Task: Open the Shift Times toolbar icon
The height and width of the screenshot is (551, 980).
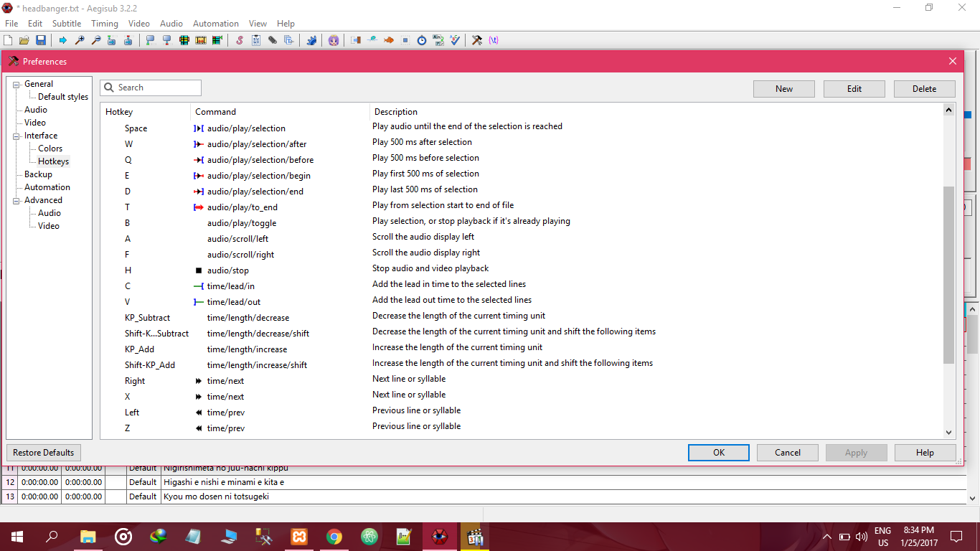Action: coord(356,40)
